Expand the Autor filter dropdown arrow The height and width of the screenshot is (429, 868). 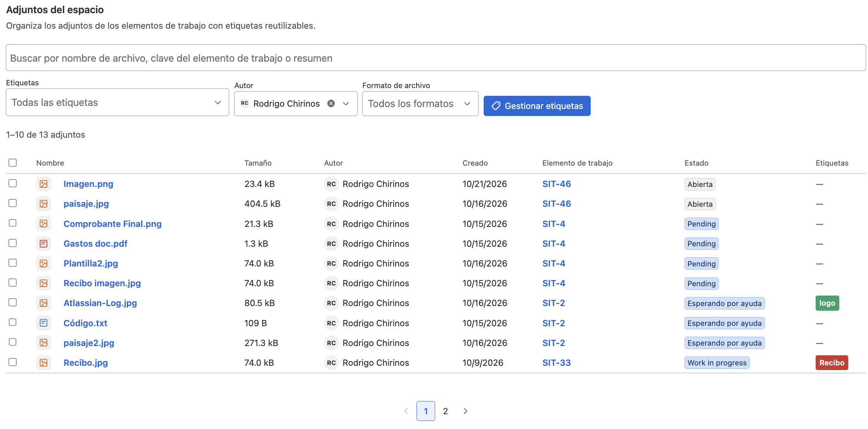pyautogui.click(x=346, y=104)
